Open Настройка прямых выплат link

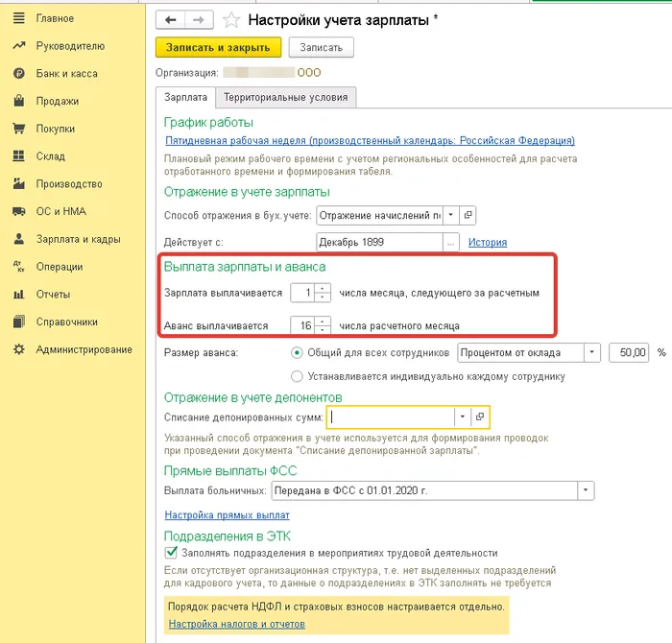228,515
